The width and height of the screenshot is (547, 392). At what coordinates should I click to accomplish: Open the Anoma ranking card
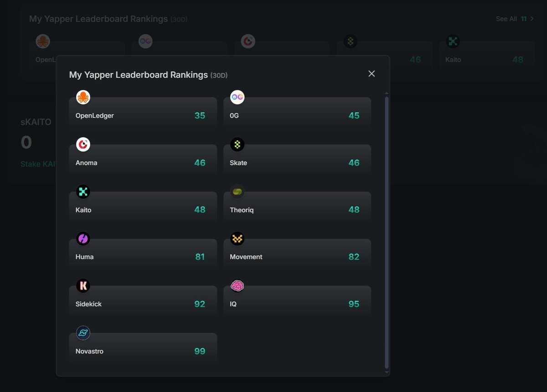[143, 159]
